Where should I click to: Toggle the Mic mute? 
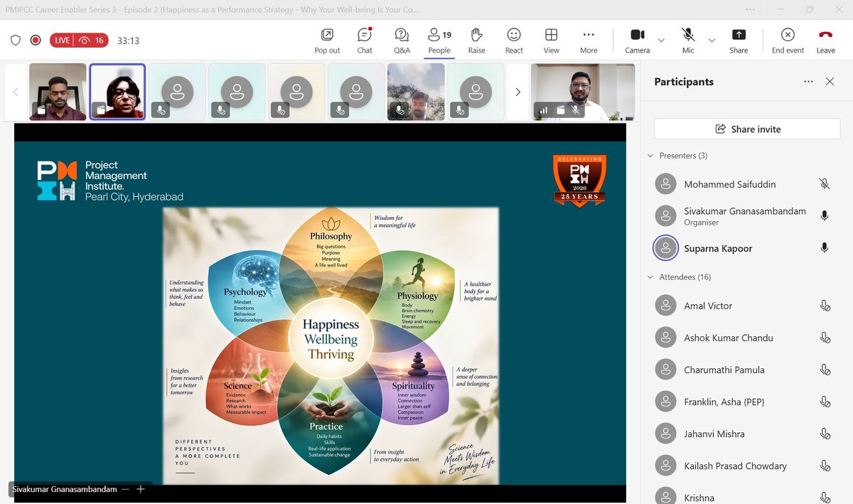click(x=688, y=41)
